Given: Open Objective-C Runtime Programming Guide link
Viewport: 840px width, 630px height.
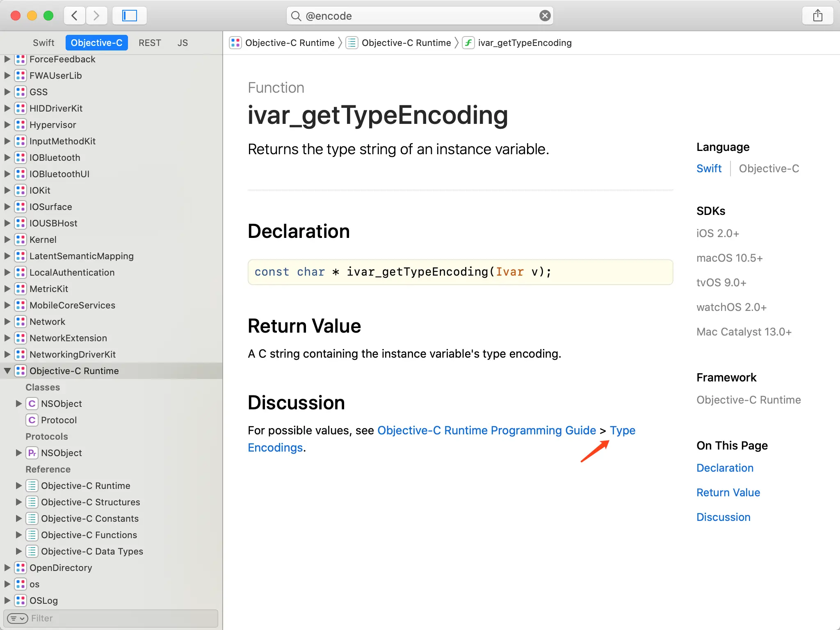Looking at the screenshot, I should coord(486,430).
